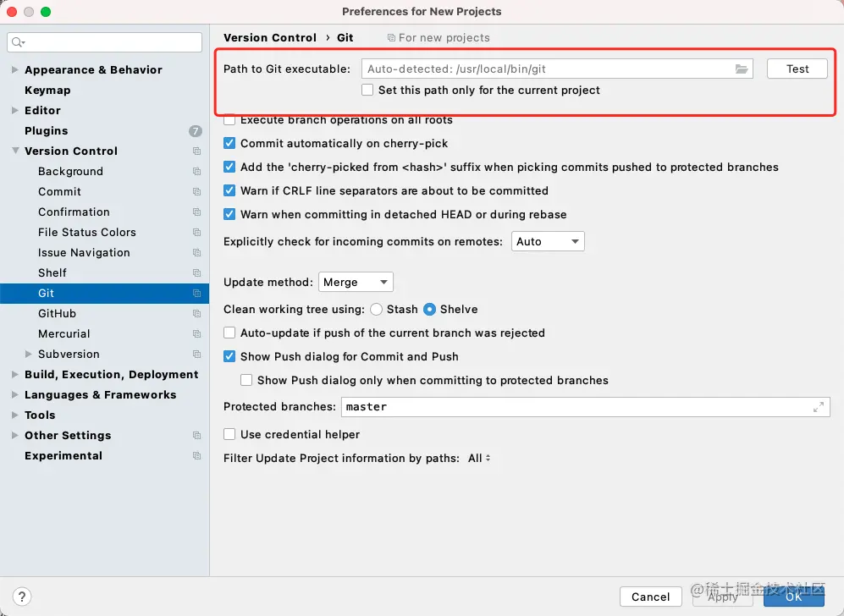Viewport: 844px width, 616px height.
Task: Click the Plugins update count badge
Action: tap(195, 131)
